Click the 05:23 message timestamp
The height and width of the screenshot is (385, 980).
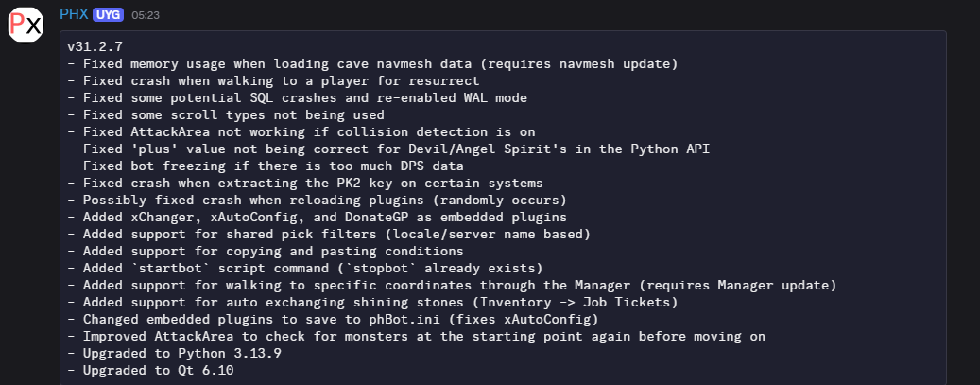(145, 15)
